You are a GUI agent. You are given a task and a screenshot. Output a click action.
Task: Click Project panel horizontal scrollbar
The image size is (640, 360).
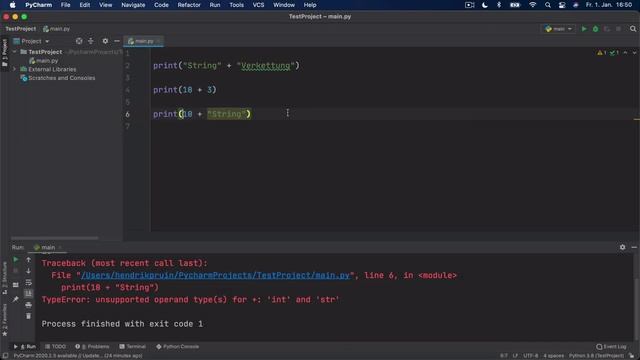pyautogui.click(x=54, y=238)
